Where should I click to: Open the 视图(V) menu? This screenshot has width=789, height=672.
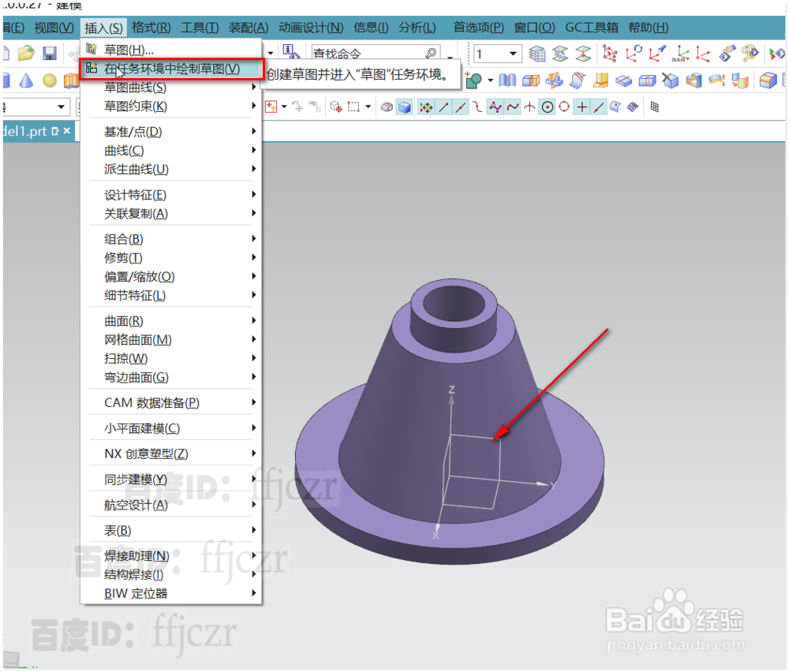pos(54,28)
